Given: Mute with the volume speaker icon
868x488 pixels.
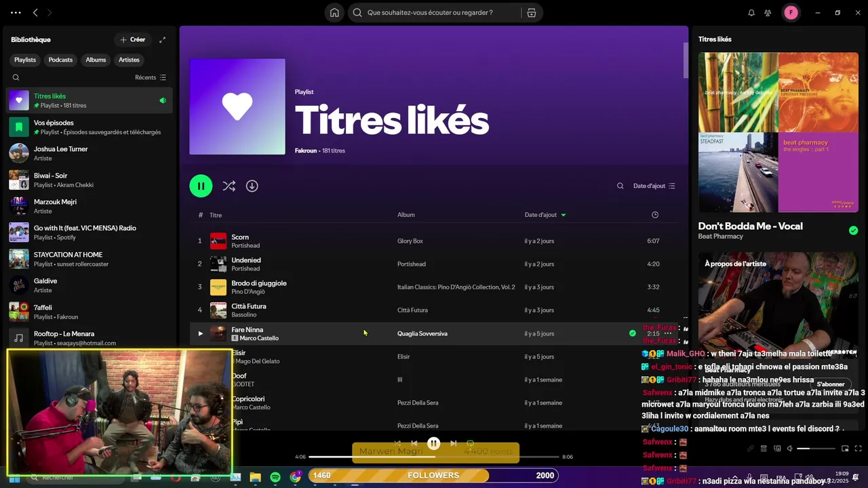Looking at the screenshot, I should pos(790,448).
